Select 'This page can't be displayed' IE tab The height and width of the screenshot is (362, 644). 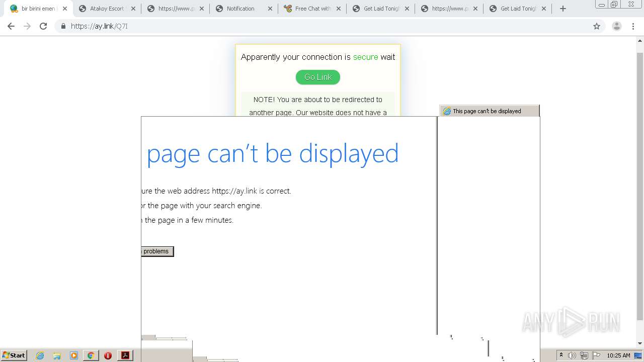coord(489,111)
